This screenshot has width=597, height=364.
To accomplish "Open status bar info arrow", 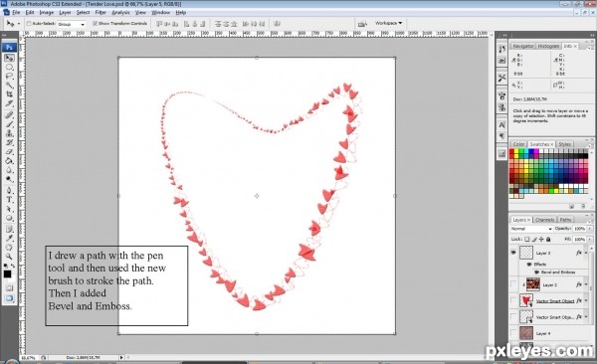I will tap(121, 357).
